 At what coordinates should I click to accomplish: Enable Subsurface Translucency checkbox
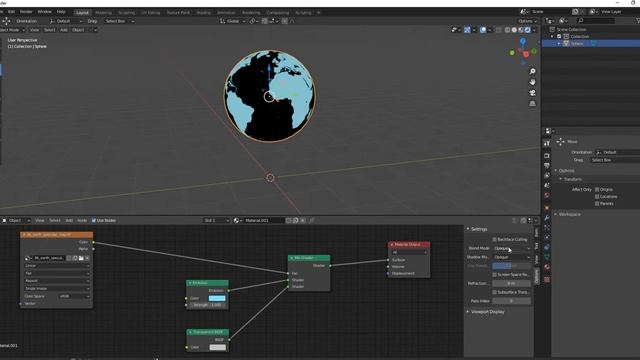click(494, 292)
